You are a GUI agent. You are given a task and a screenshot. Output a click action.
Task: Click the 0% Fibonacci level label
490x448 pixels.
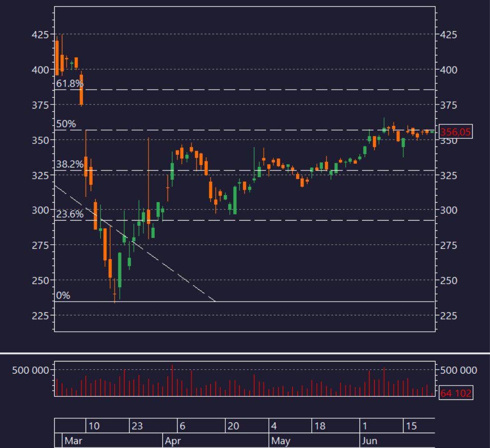click(63, 295)
